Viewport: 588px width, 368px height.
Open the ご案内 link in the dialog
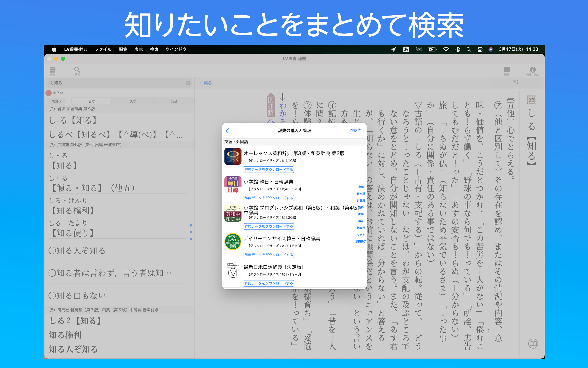pyautogui.click(x=355, y=131)
